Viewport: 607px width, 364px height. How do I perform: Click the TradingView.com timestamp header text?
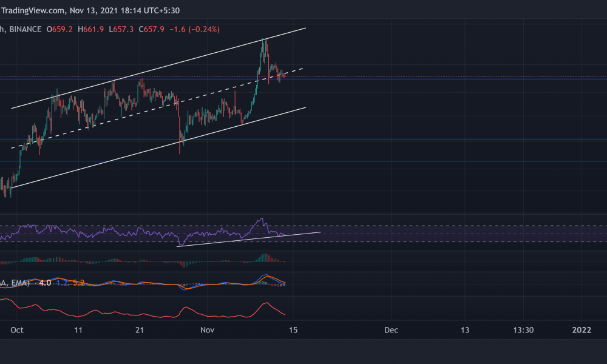click(90, 10)
